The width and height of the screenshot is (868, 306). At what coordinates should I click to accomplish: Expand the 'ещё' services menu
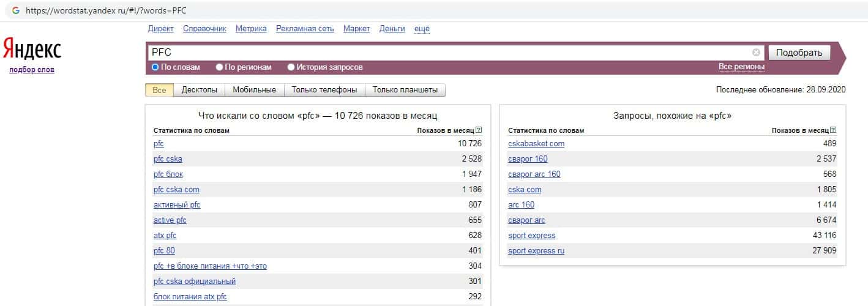click(x=422, y=29)
